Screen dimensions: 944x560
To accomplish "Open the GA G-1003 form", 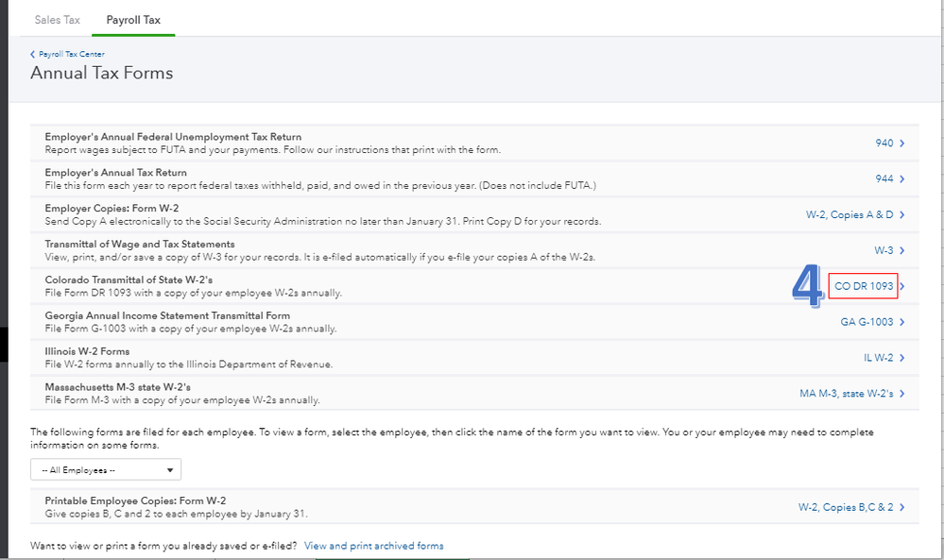I will pos(867,322).
